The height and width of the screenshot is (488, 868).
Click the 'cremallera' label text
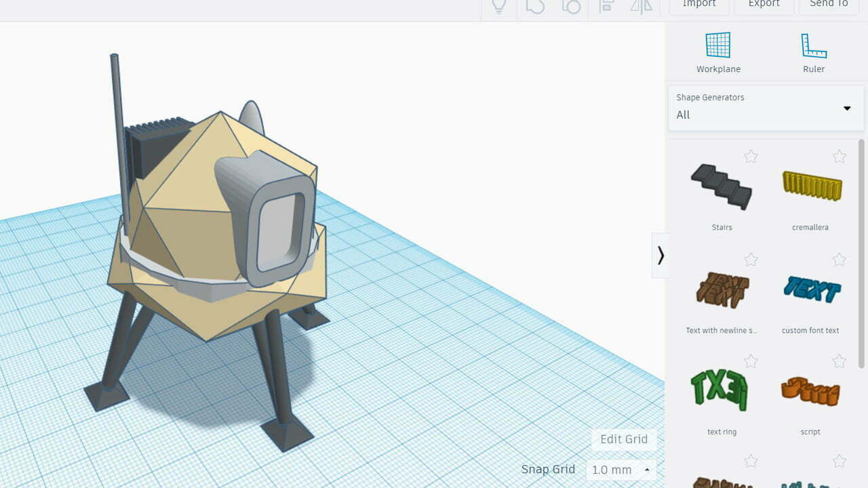coord(810,228)
